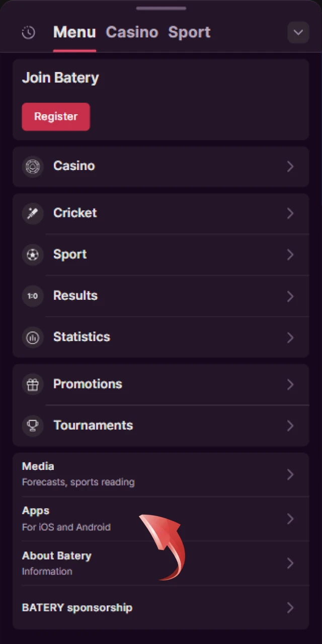Image resolution: width=322 pixels, height=644 pixels.
Task: Expand the Apps row chevron
Action: pyautogui.click(x=290, y=519)
